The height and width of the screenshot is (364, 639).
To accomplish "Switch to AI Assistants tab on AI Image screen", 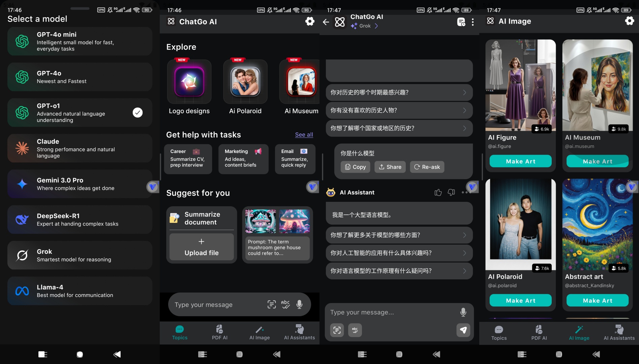I will tap(619, 333).
